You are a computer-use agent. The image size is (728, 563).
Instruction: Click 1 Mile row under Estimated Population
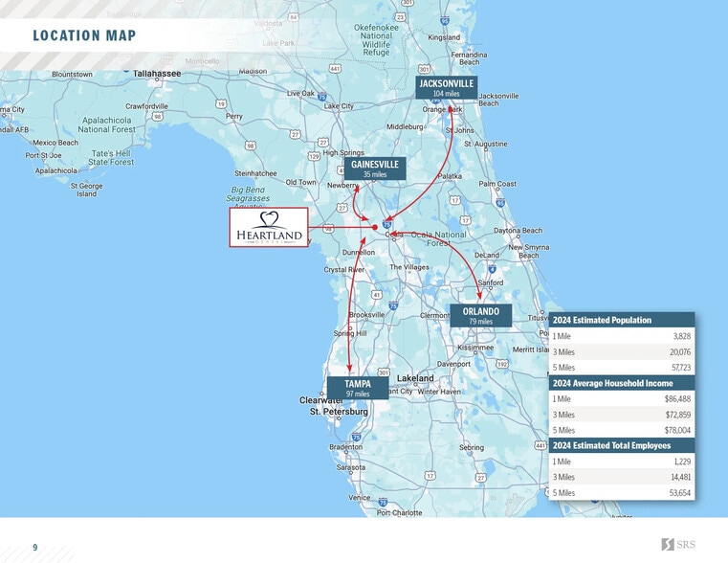pos(622,336)
